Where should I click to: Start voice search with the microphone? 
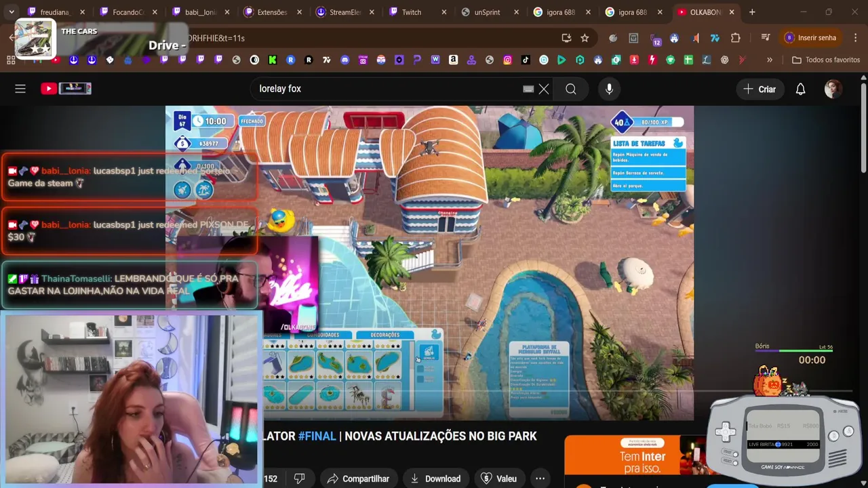pyautogui.click(x=609, y=89)
